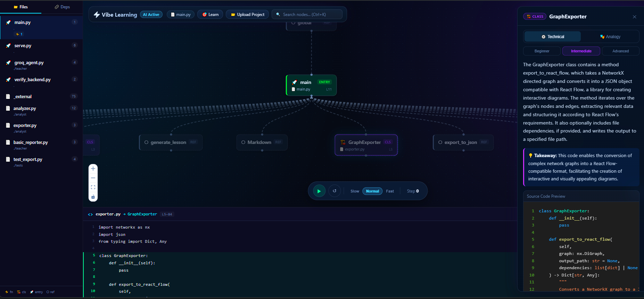Click the lightbulb icon beside Takeaway
This screenshot has width=644, height=299.
click(x=530, y=155)
